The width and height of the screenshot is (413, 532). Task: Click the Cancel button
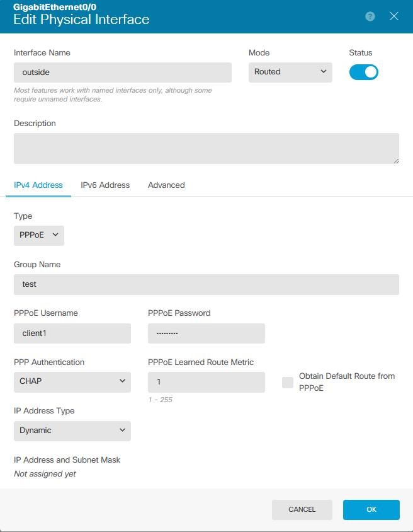(x=302, y=509)
